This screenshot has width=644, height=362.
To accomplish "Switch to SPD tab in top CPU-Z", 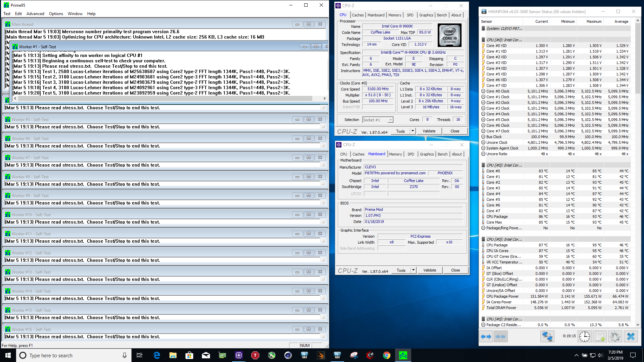I will click(410, 15).
